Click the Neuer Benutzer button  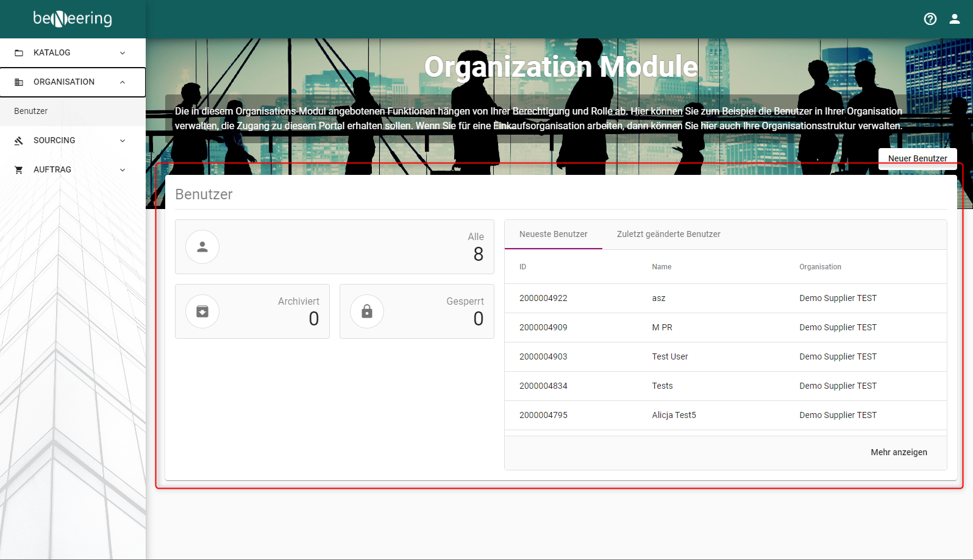[917, 158]
